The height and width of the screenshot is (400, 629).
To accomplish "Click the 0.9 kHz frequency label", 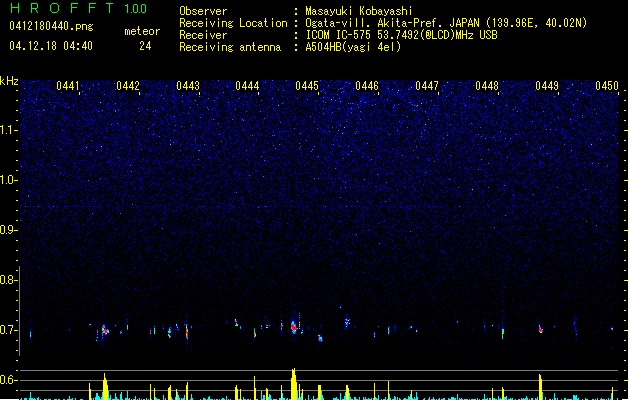I will tap(8, 230).
